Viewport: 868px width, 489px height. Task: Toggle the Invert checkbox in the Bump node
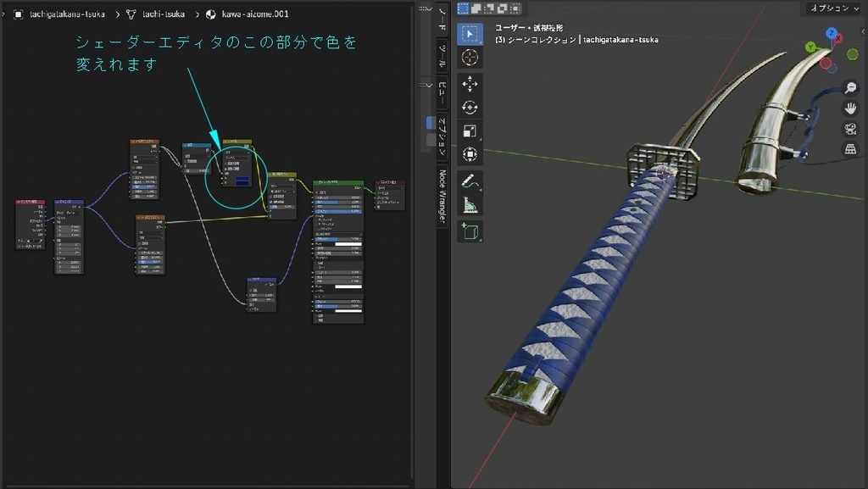(x=251, y=290)
